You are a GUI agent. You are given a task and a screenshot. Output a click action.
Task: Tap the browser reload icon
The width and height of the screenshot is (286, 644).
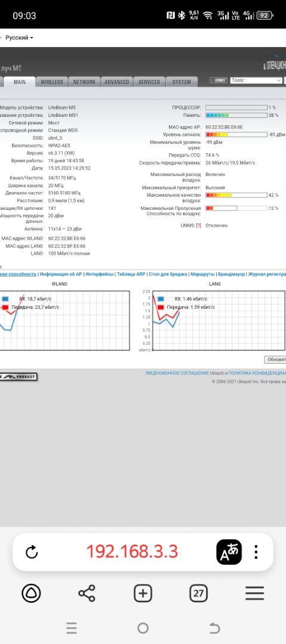pyautogui.click(x=32, y=552)
